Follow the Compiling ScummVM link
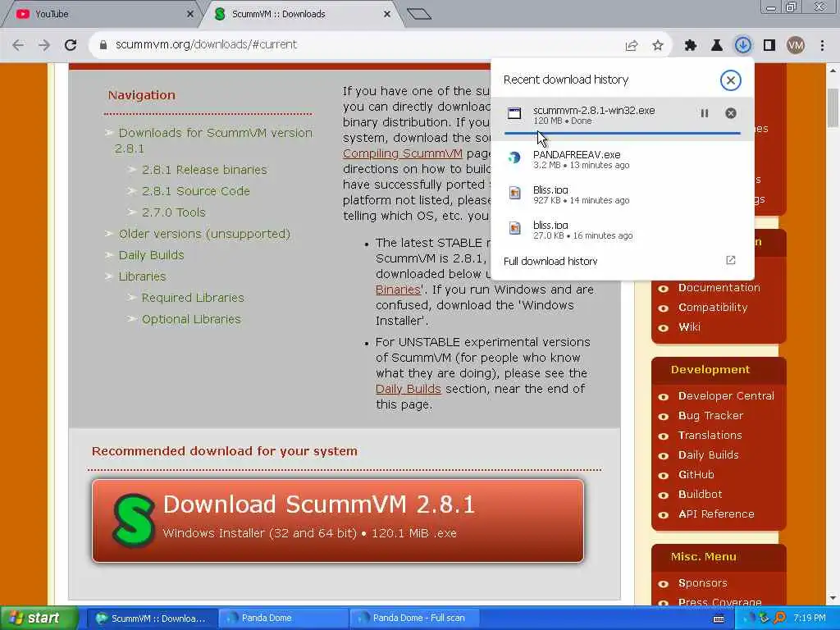 pos(402,153)
